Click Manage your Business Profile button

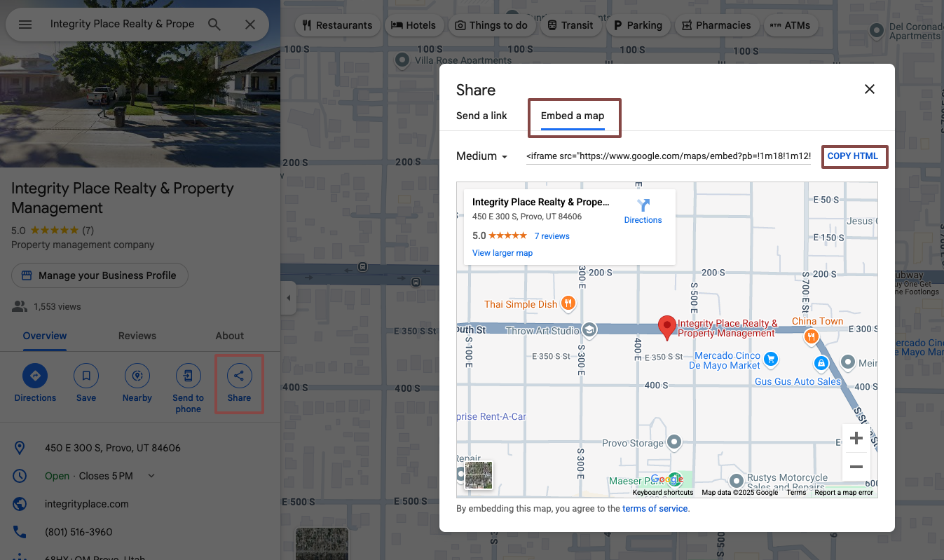[100, 275]
